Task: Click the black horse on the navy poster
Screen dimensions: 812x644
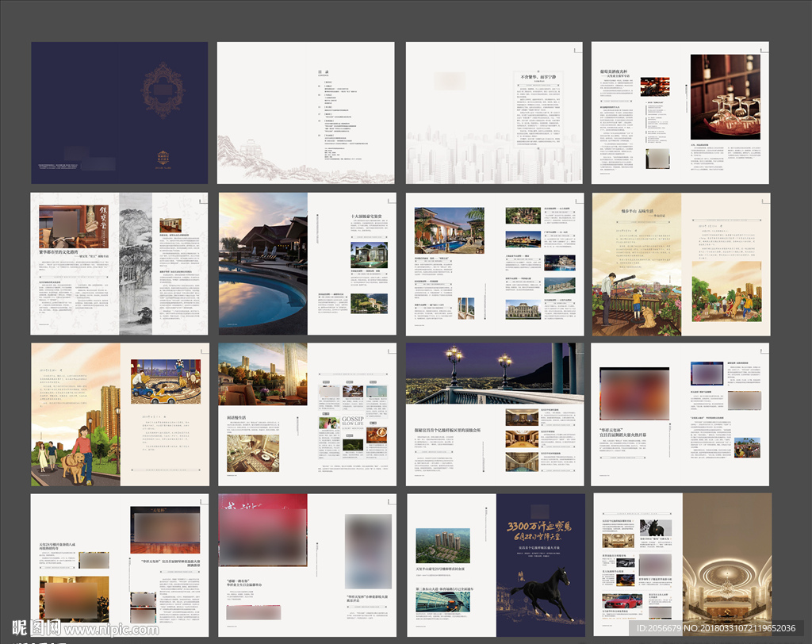Action: (x=542, y=594)
